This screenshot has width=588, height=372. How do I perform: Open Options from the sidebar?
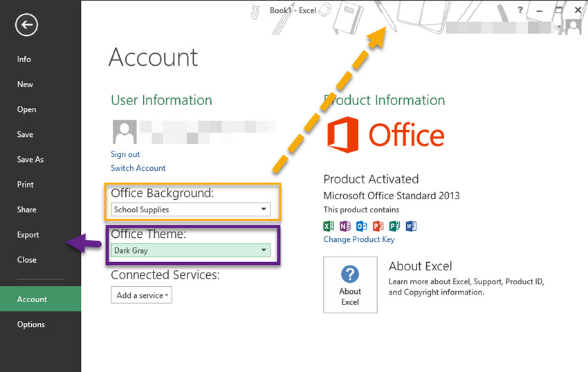click(31, 324)
